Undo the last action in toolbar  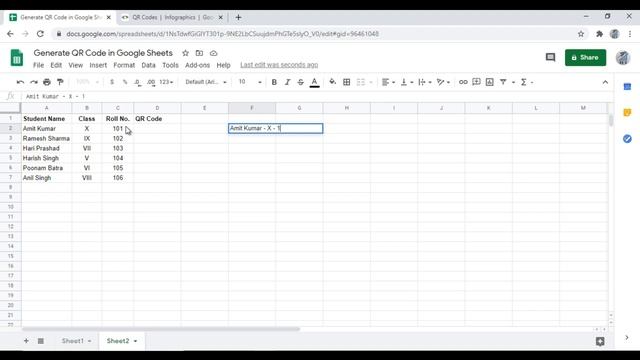point(20,82)
